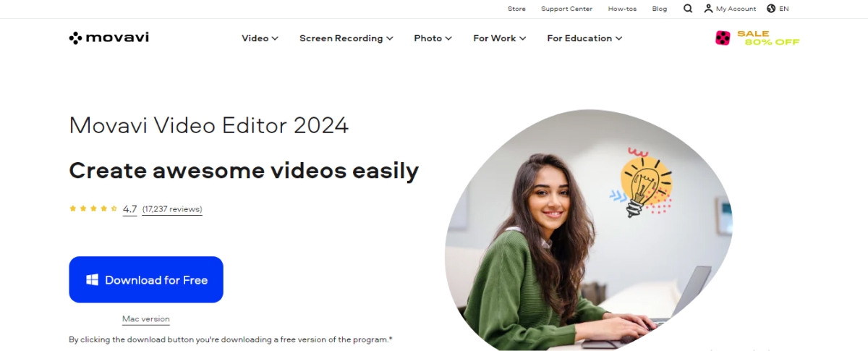Click the Windows logo on download button
Image resolution: width=868 pixels, height=351 pixels.
(x=93, y=280)
